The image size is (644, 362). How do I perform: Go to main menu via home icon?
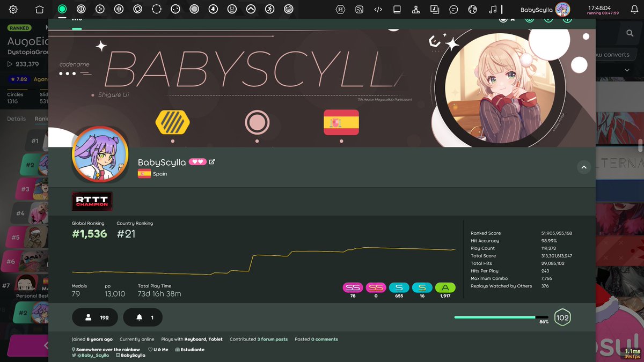pos(40,9)
